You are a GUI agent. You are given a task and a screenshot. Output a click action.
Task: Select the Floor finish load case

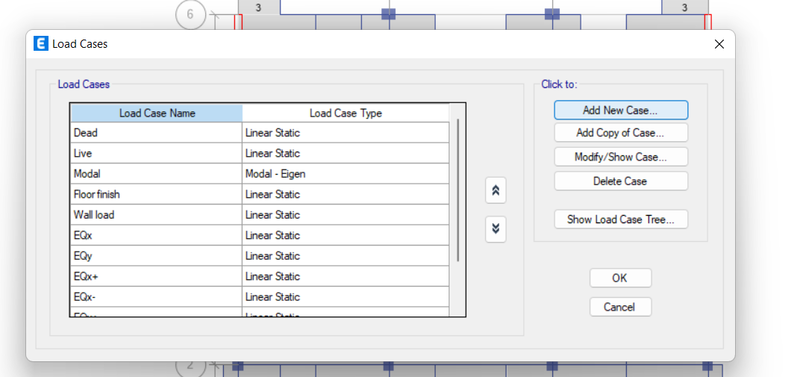click(260, 194)
